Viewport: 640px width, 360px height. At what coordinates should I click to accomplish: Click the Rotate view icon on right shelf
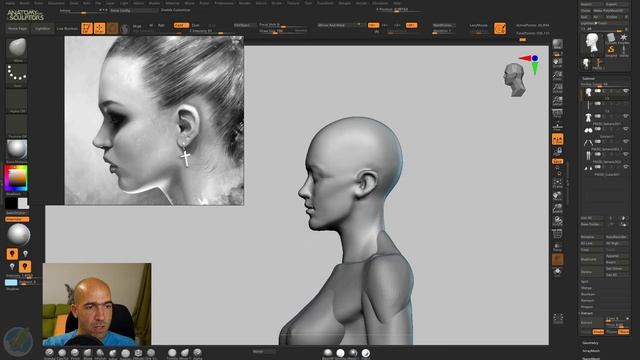click(x=558, y=222)
